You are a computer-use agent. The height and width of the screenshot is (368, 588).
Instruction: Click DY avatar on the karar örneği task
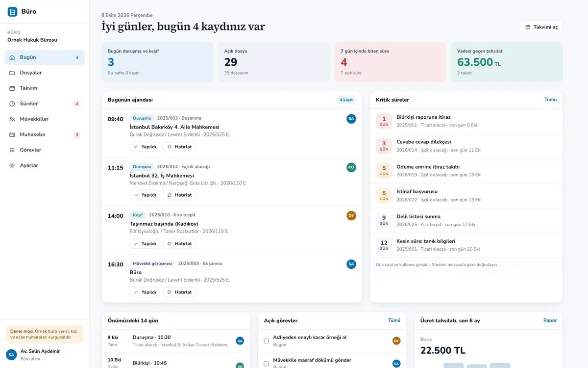click(396, 341)
